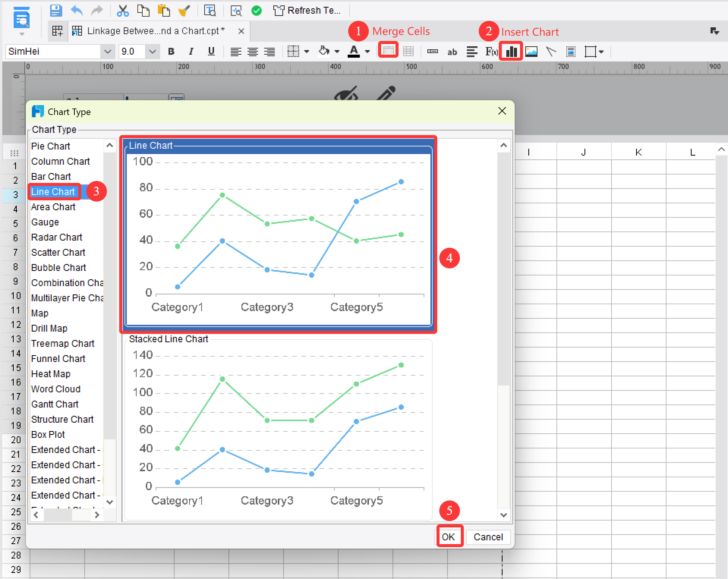This screenshot has height=579, width=728.
Task: Toggle italic formatting
Action: pyautogui.click(x=191, y=51)
